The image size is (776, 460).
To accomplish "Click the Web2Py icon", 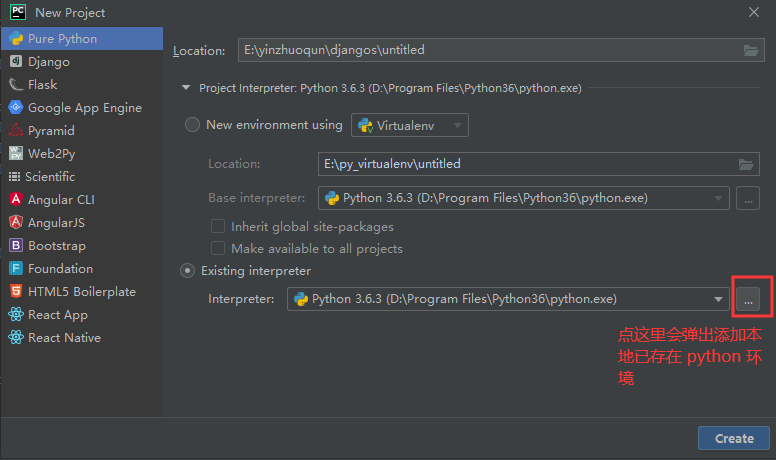I will pos(16,153).
